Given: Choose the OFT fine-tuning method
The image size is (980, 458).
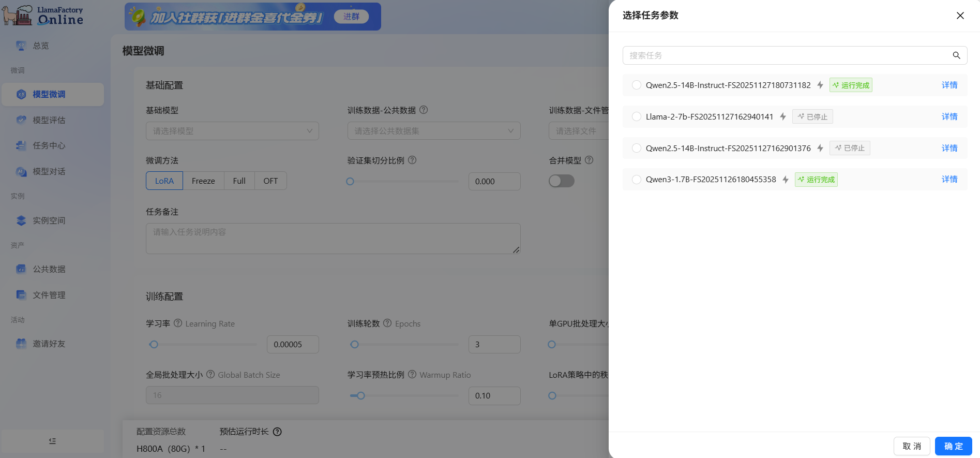Looking at the screenshot, I should point(270,181).
